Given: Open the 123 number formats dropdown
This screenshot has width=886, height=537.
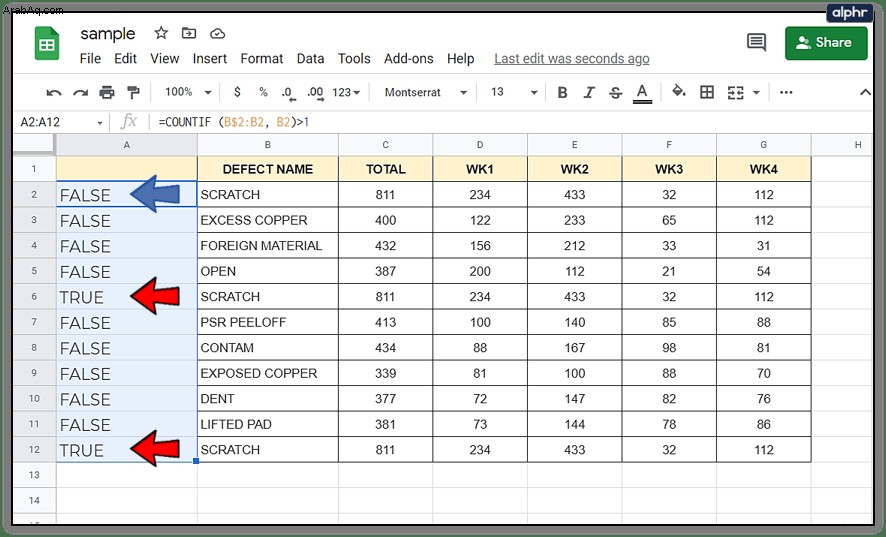Looking at the screenshot, I should (x=346, y=92).
